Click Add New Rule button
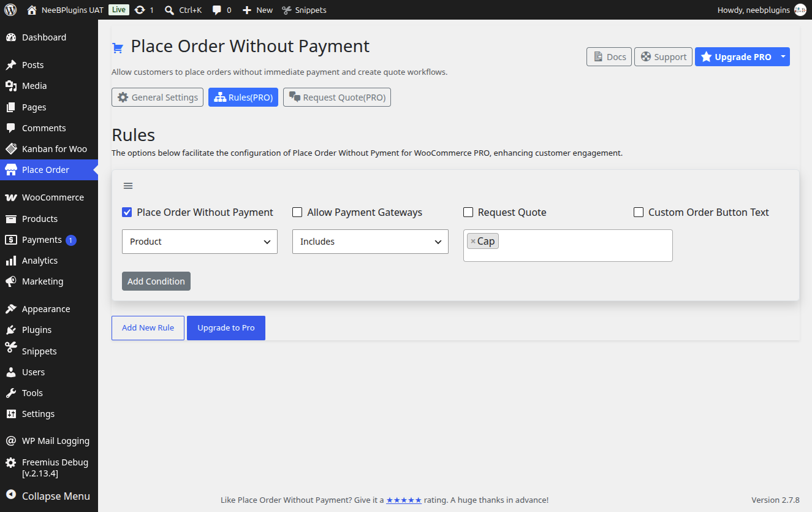Viewport: 812px width, 512px height. coord(148,328)
